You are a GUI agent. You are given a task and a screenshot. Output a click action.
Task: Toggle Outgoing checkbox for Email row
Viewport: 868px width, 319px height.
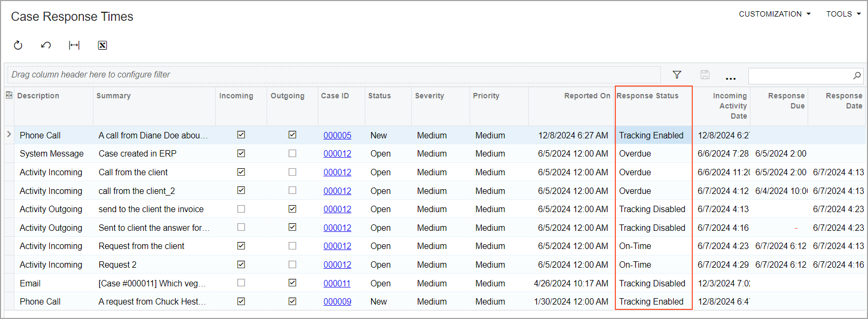point(292,283)
